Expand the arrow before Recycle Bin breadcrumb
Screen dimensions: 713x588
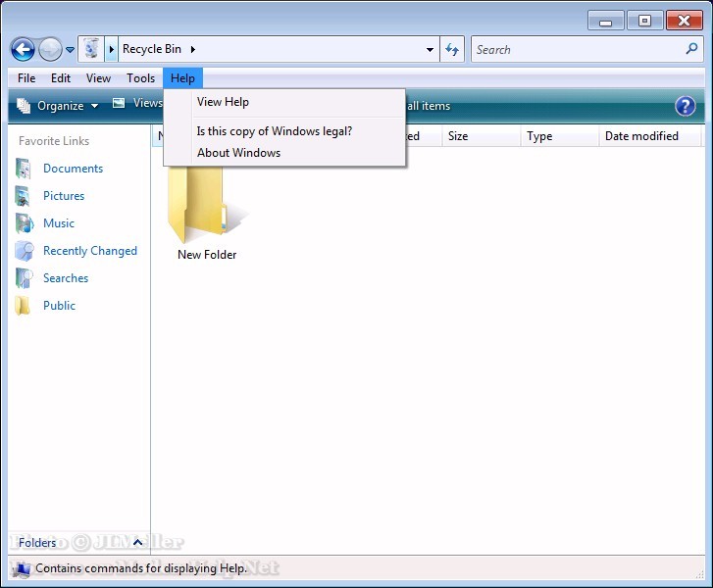112,49
